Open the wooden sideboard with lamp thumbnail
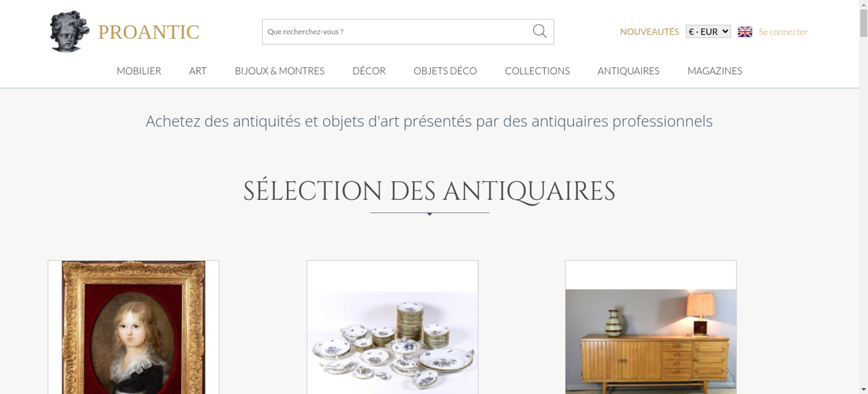 pos(651,327)
